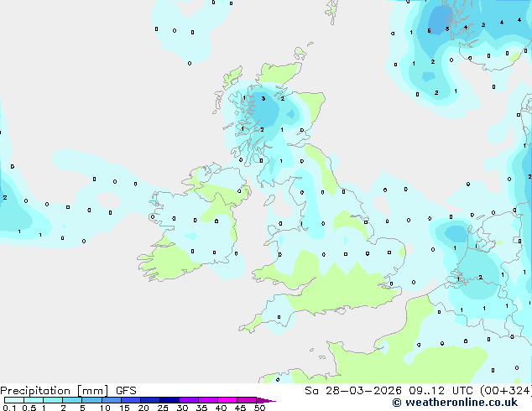Click the '20' legend scale label
The height and width of the screenshot is (411, 532).
click(143, 408)
